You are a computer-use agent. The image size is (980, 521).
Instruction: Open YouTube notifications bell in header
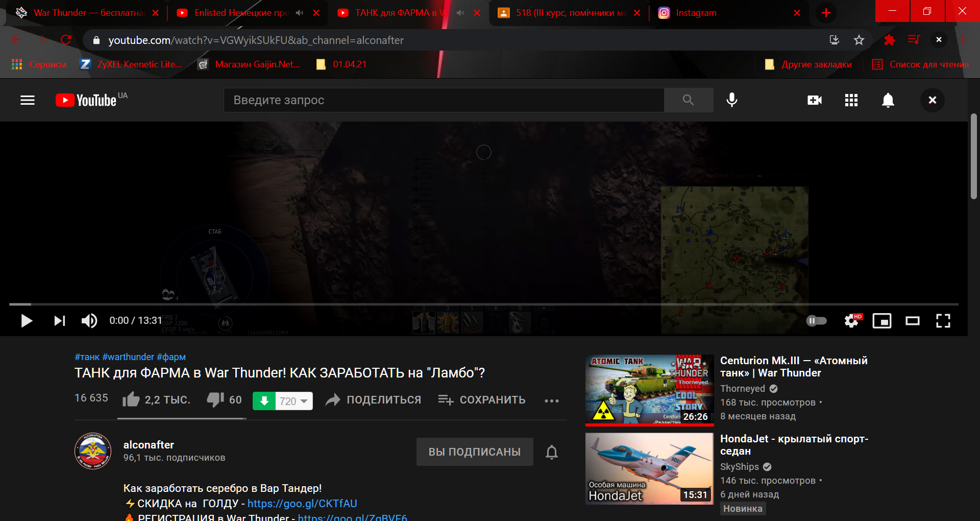point(888,100)
